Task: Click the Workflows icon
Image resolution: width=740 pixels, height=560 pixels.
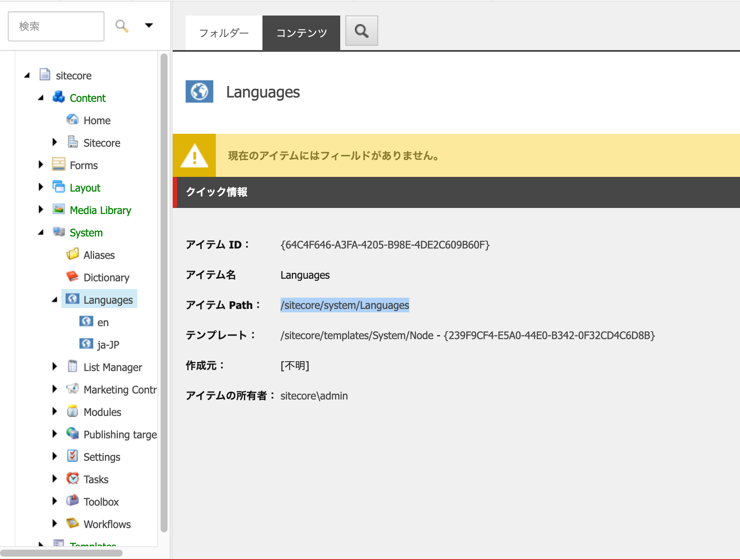Action: click(x=73, y=523)
